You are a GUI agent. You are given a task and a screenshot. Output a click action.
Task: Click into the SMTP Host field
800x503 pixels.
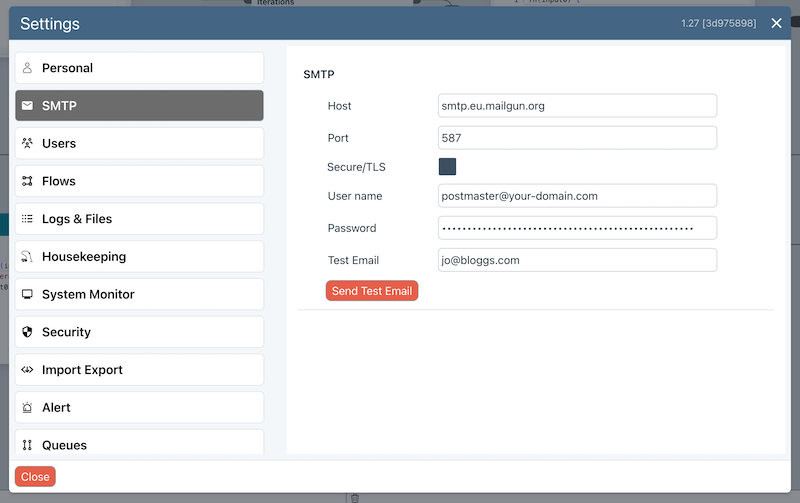point(577,106)
